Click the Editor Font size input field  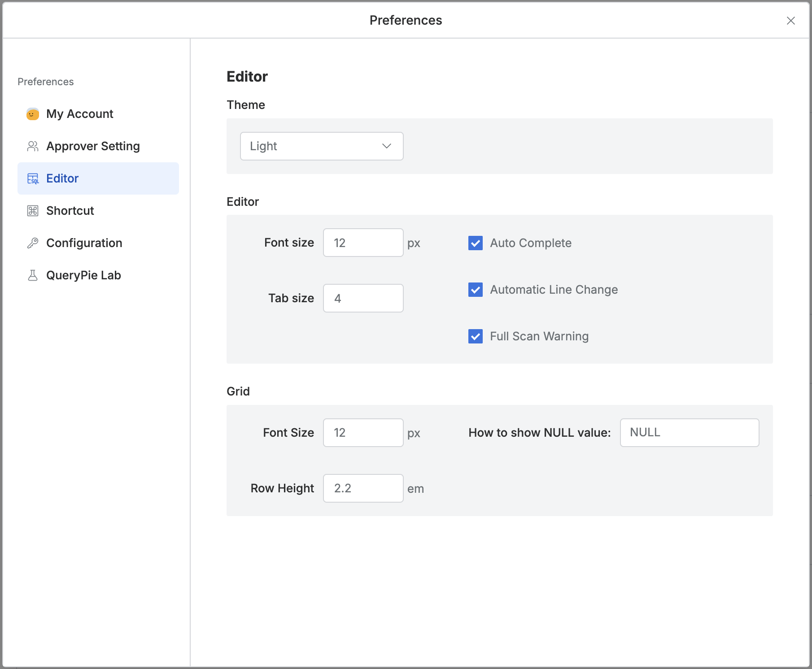(x=363, y=243)
